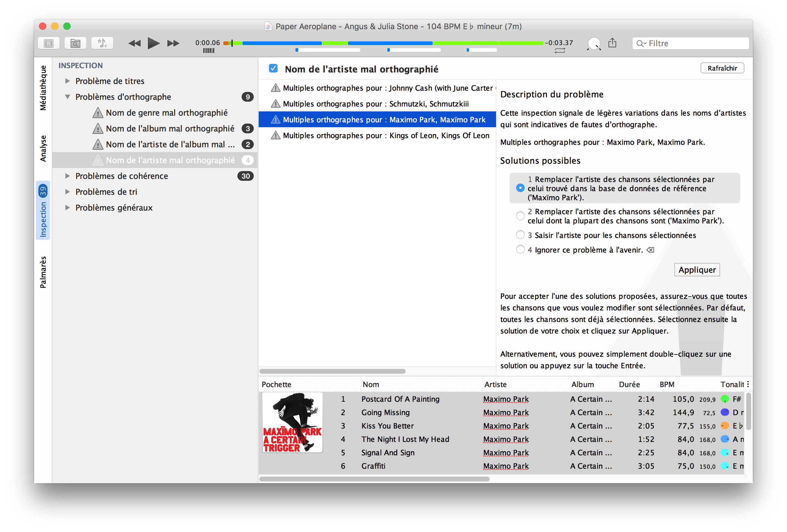The width and height of the screenshot is (787, 532).
Task: Collapse Problèmes d'orthographe
Action: tap(67, 97)
